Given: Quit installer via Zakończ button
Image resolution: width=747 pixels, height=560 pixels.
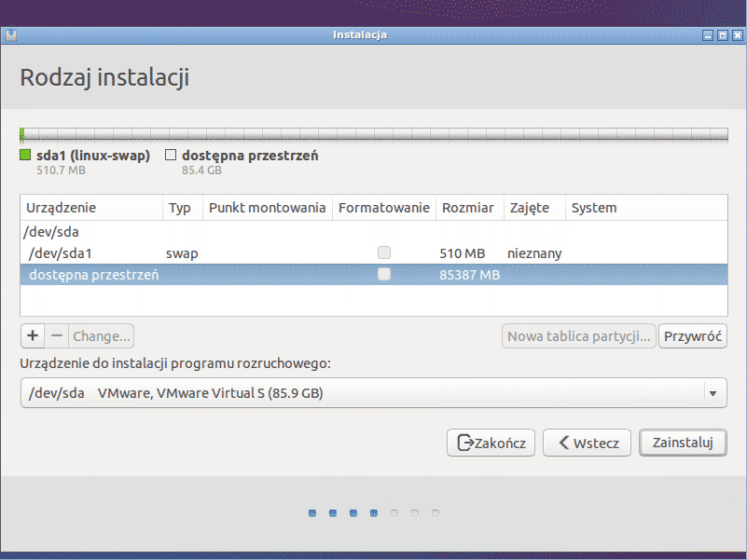Looking at the screenshot, I should (x=491, y=444).
